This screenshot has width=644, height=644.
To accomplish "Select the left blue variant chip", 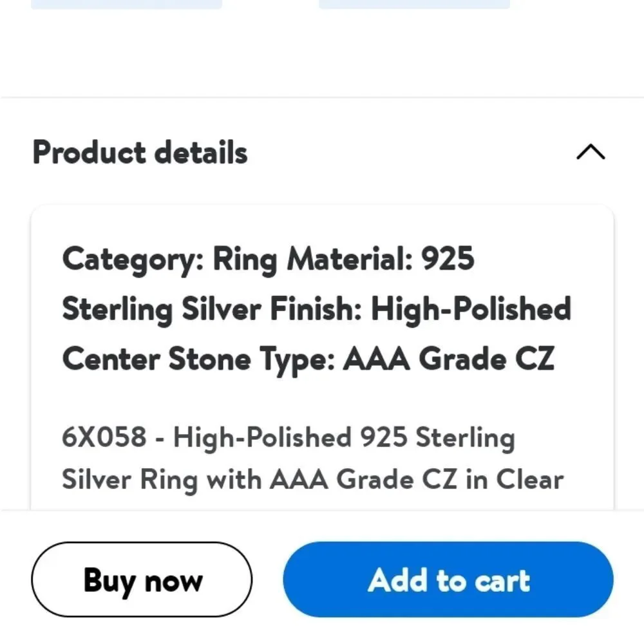I will pyautogui.click(x=126, y=3).
